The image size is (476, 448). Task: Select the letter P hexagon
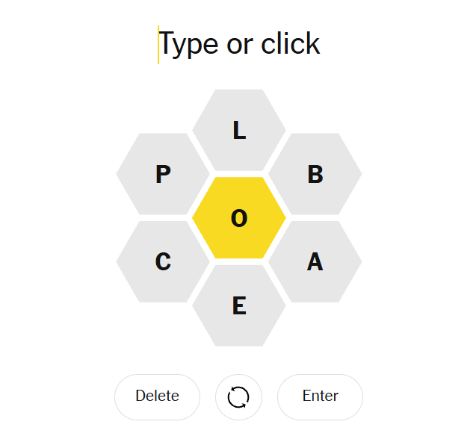coord(163,174)
